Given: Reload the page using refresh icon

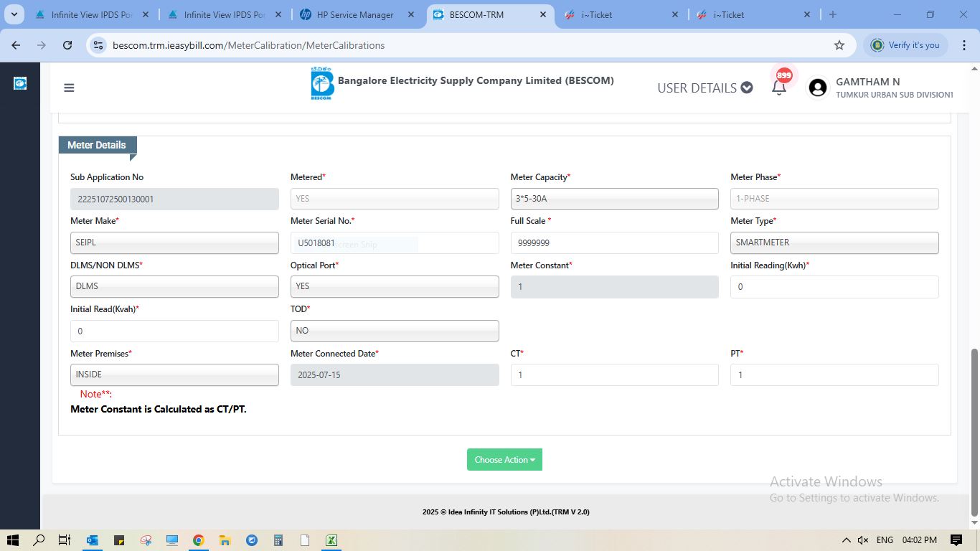Looking at the screenshot, I should click(67, 45).
